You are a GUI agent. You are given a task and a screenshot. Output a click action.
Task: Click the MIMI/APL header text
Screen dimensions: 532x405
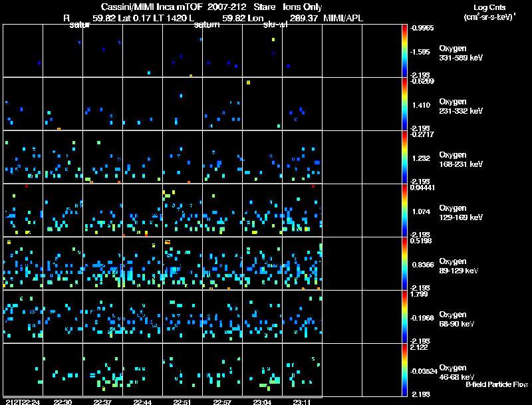click(x=343, y=18)
